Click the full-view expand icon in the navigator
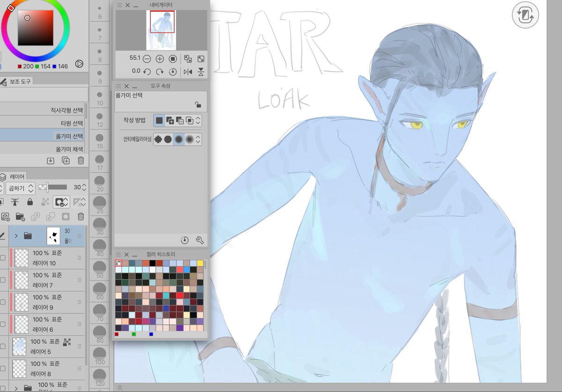Viewport: 562px width, 392px height. coord(201,59)
